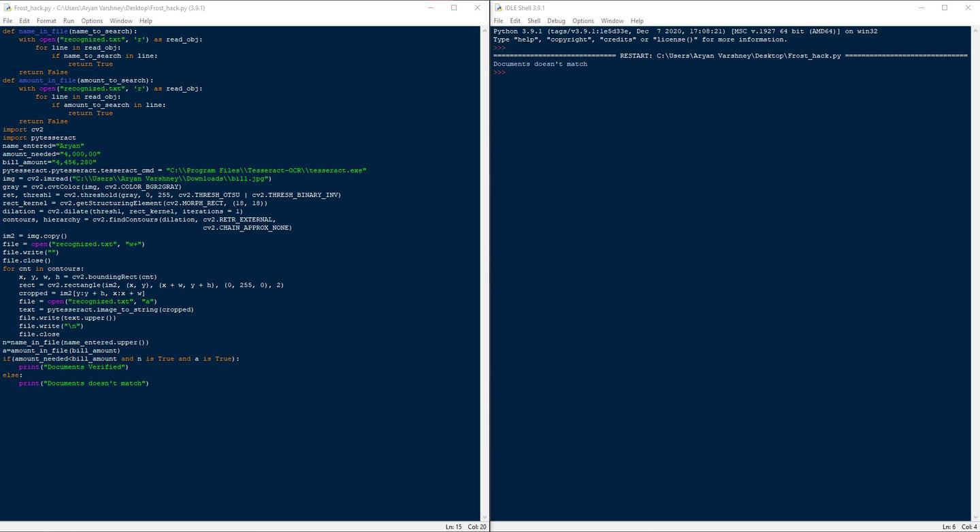Click editor vertical scrollbar down arrow
Viewport: 980px width, 532px height.
[485, 517]
